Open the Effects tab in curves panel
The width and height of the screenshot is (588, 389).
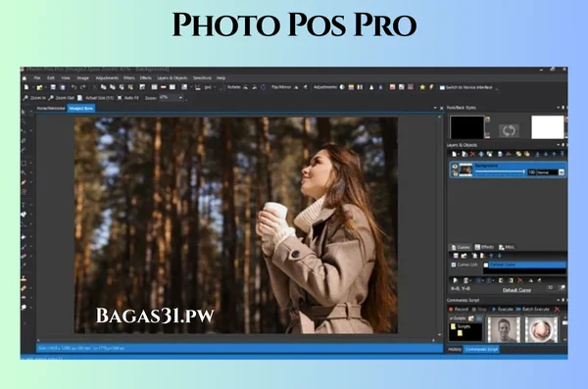484,247
